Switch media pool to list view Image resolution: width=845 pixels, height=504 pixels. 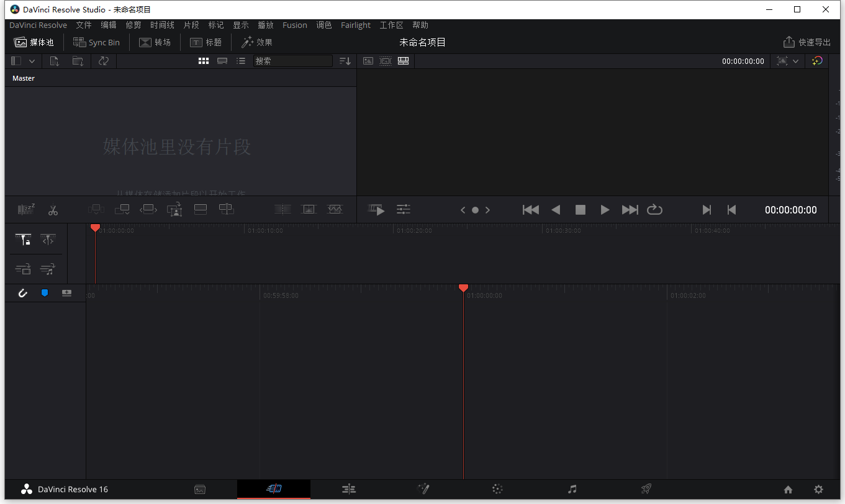tap(241, 61)
